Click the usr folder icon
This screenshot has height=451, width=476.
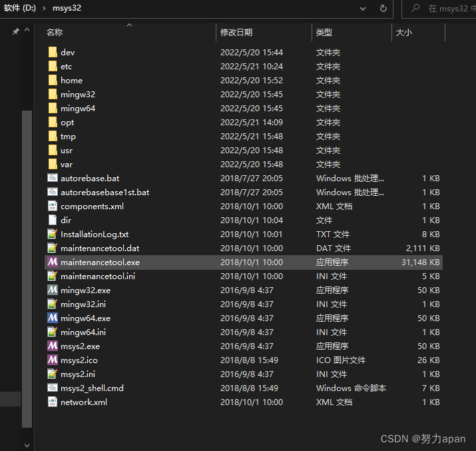pyautogui.click(x=53, y=150)
